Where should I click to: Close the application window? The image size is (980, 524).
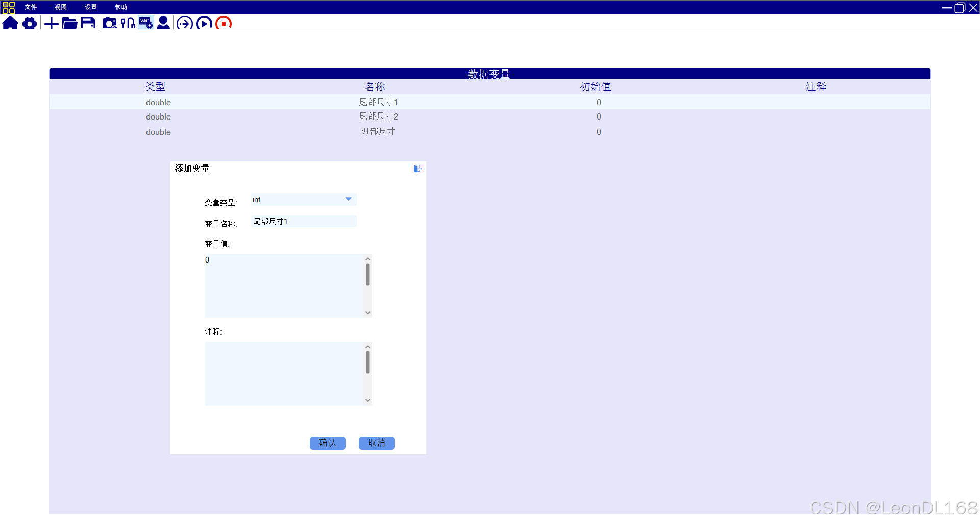coord(973,8)
